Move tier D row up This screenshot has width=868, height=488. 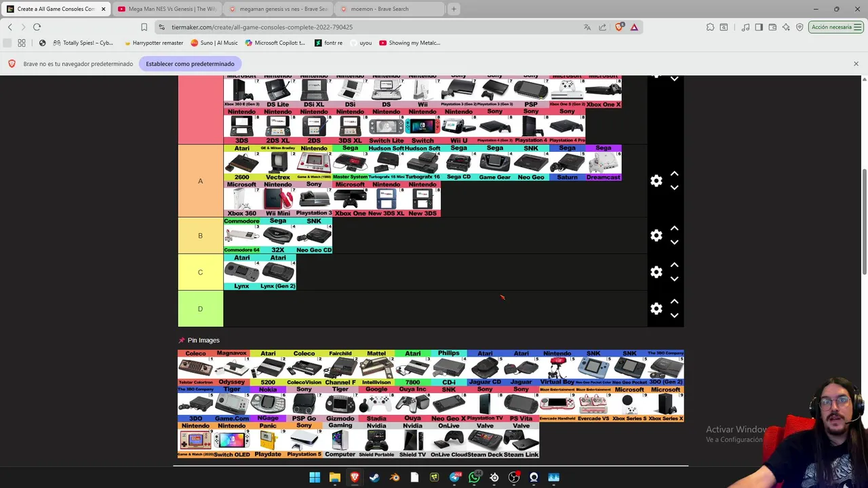[674, 302]
